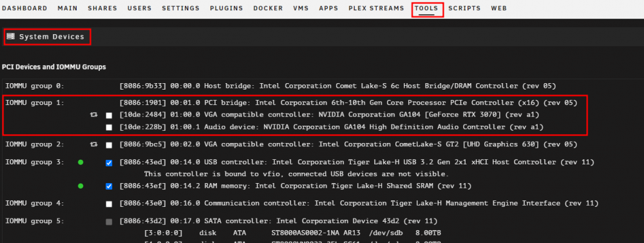Open the Apps tab

pos(328,8)
